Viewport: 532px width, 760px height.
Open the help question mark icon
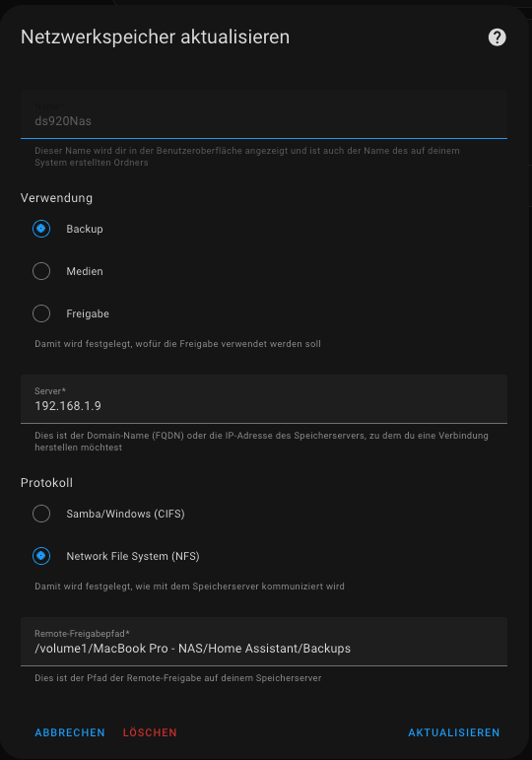coord(497,37)
